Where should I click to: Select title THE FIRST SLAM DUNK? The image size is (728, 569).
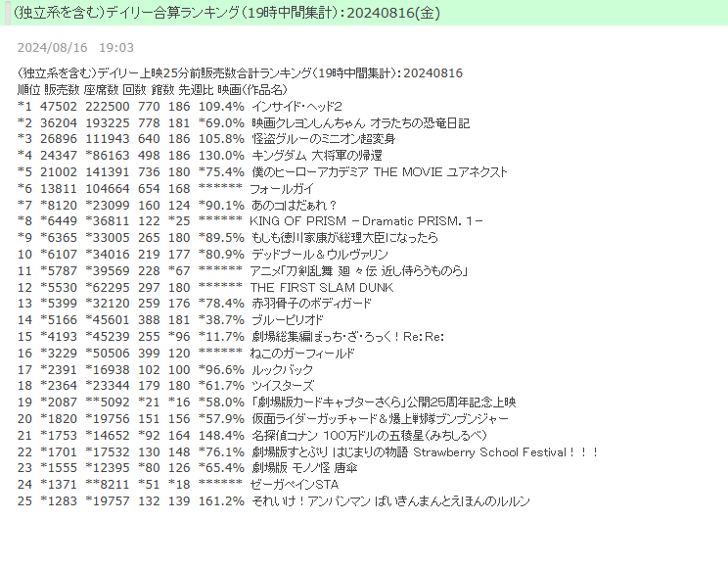[x=322, y=287]
